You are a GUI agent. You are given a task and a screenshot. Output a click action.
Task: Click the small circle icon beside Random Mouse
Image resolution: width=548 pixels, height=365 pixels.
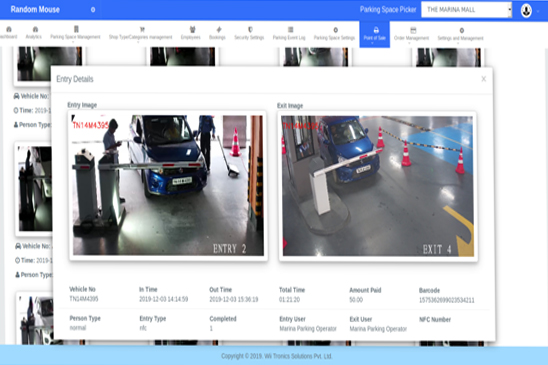93,10
